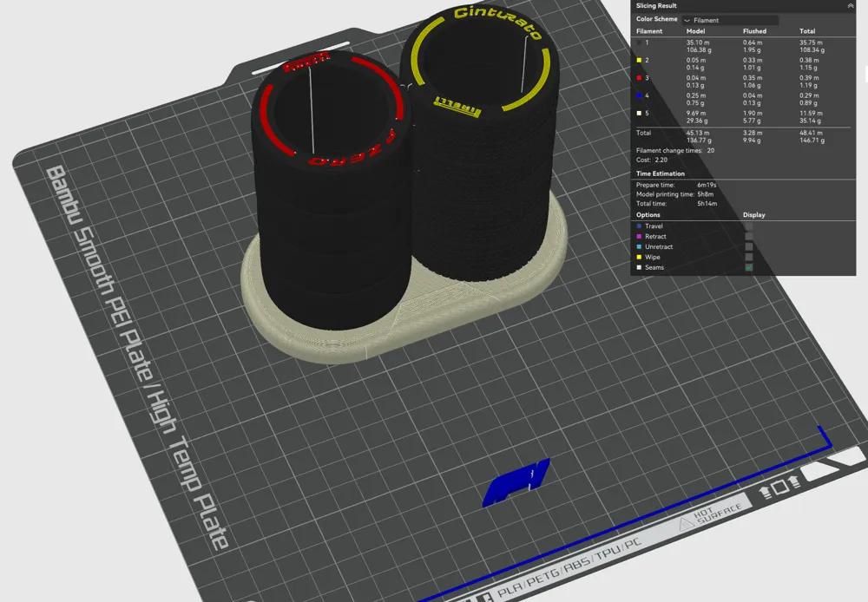Click the Seams label
This screenshot has width=868, height=602.
click(x=654, y=268)
